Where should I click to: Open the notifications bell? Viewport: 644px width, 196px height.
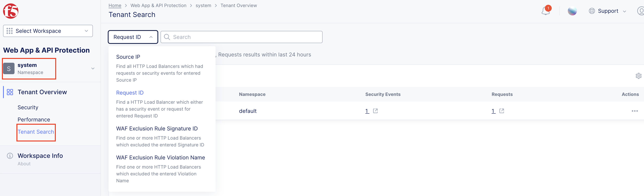click(546, 11)
